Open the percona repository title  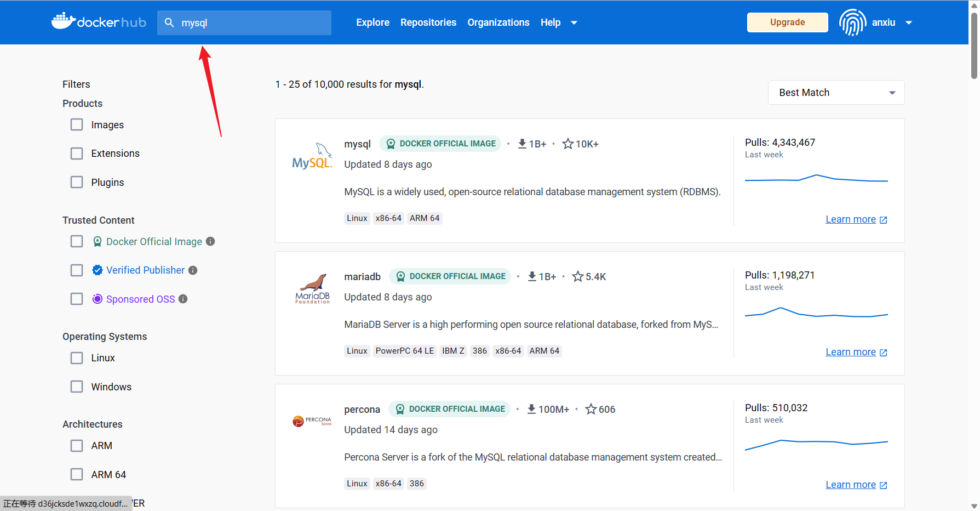362,409
